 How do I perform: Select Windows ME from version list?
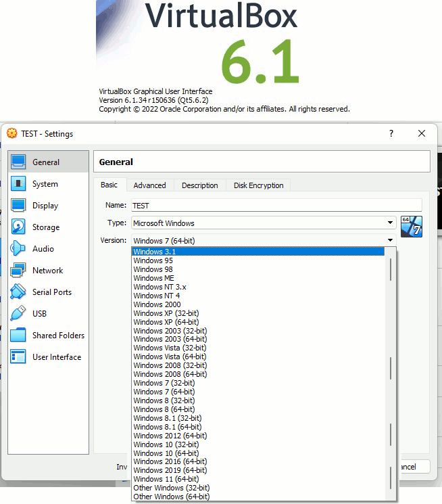(x=258, y=278)
